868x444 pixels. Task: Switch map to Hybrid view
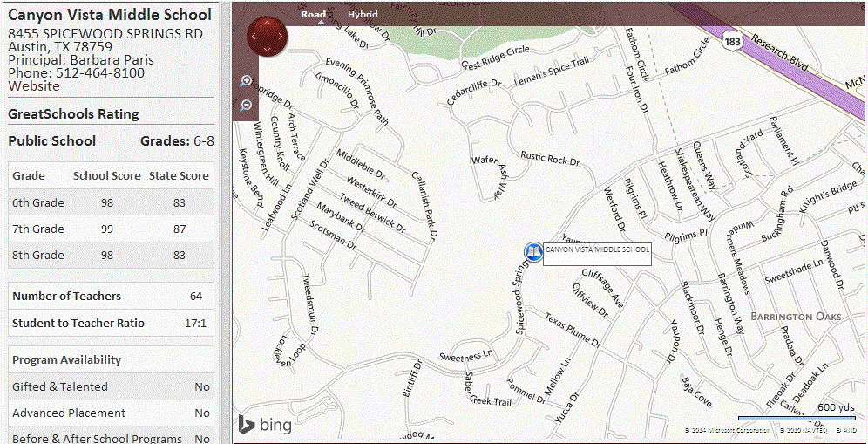pyautogui.click(x=363, y=15)
